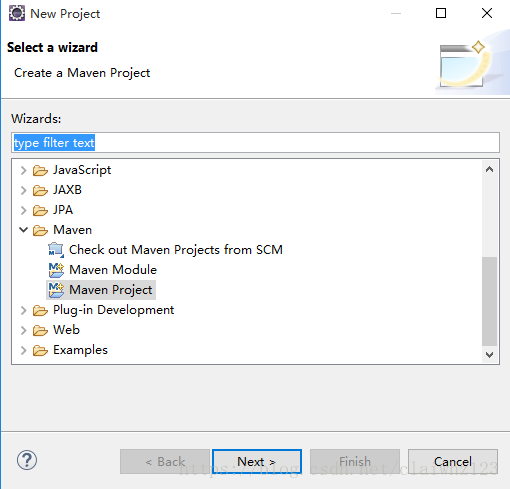Screen dimensions: 510x489
Task: Proceed with the Next button
Action: (257, 462)
